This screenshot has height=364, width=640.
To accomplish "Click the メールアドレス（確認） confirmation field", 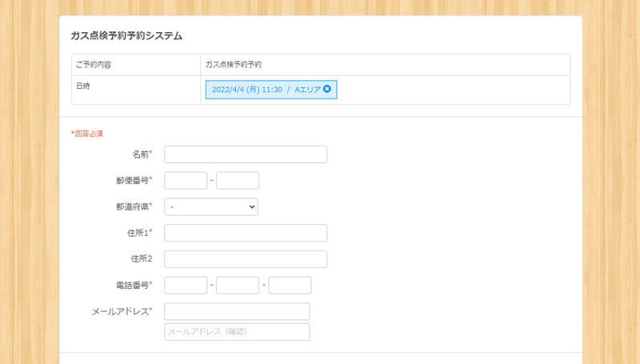I will pyautogui.click(x=236, y=331).
